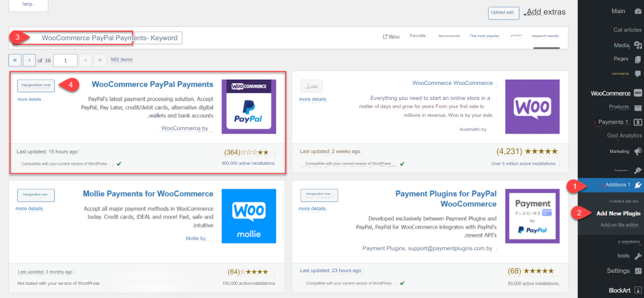
Task: Click the Upload add button
Action: click(x=504, y=13)
